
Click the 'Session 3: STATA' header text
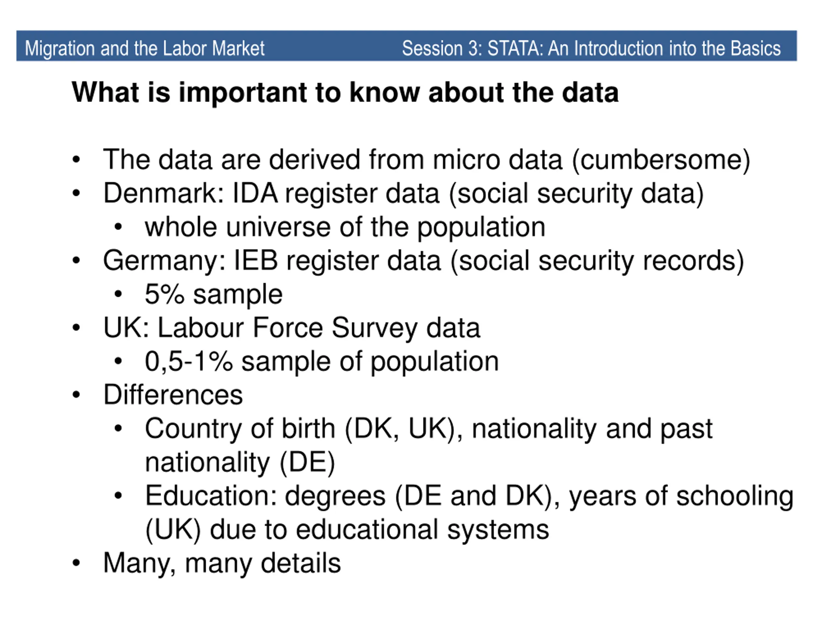coord(591,49)
